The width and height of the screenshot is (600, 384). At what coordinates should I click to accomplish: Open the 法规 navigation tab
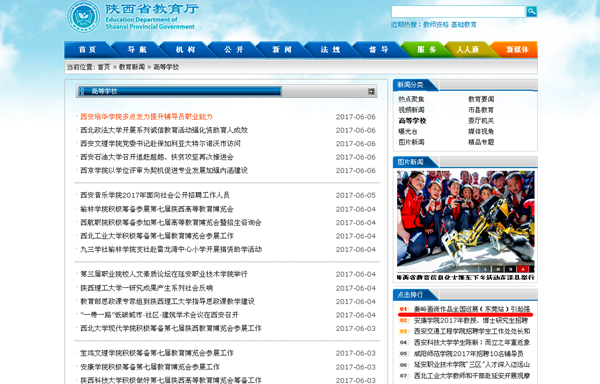330,50
